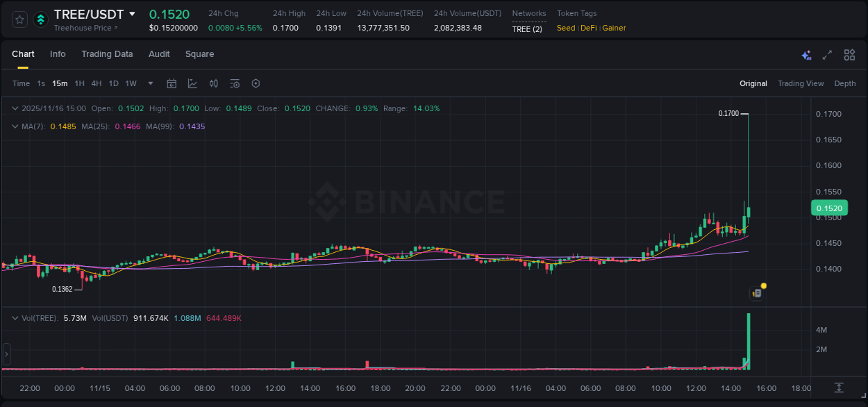Open the widgets grid panel
The height and width of the screenshot is (407, 868).
tap(849, 55)
